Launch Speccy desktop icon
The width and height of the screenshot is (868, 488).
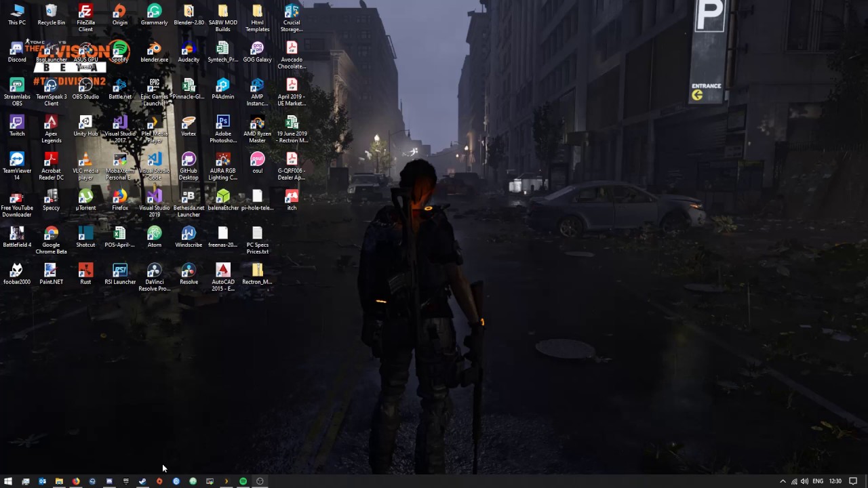52,200
